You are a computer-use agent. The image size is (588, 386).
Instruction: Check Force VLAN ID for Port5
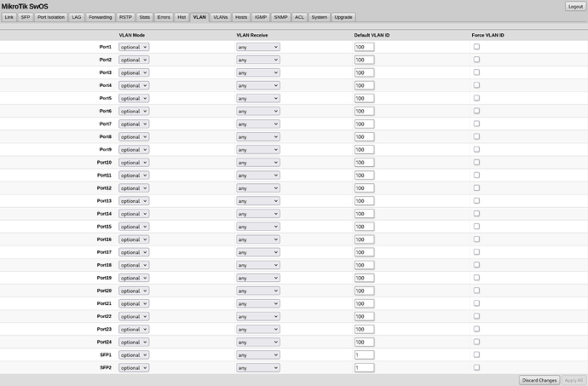(x=476, y=98)
